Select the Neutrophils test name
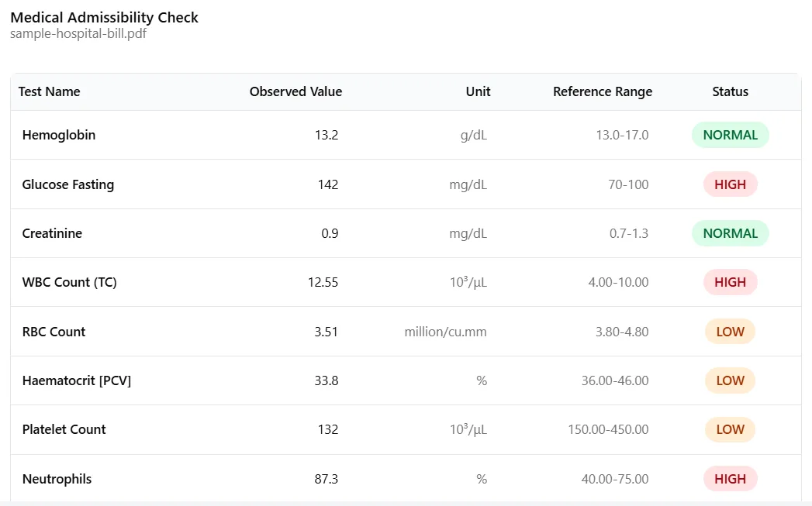 57,479
